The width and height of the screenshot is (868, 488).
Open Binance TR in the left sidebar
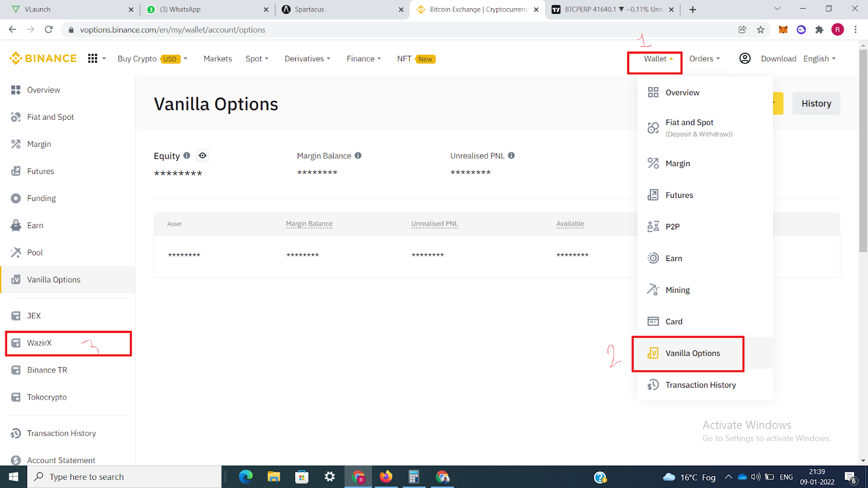click(68, 370)
